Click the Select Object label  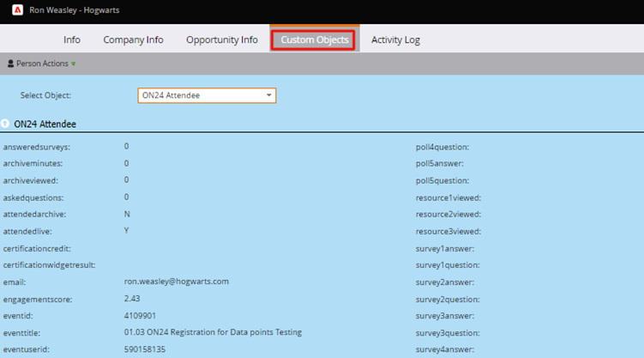tap(45, 95)
